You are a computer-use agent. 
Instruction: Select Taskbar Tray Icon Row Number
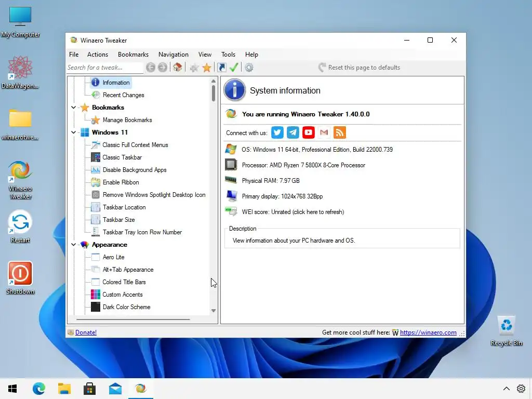(142, 232)
